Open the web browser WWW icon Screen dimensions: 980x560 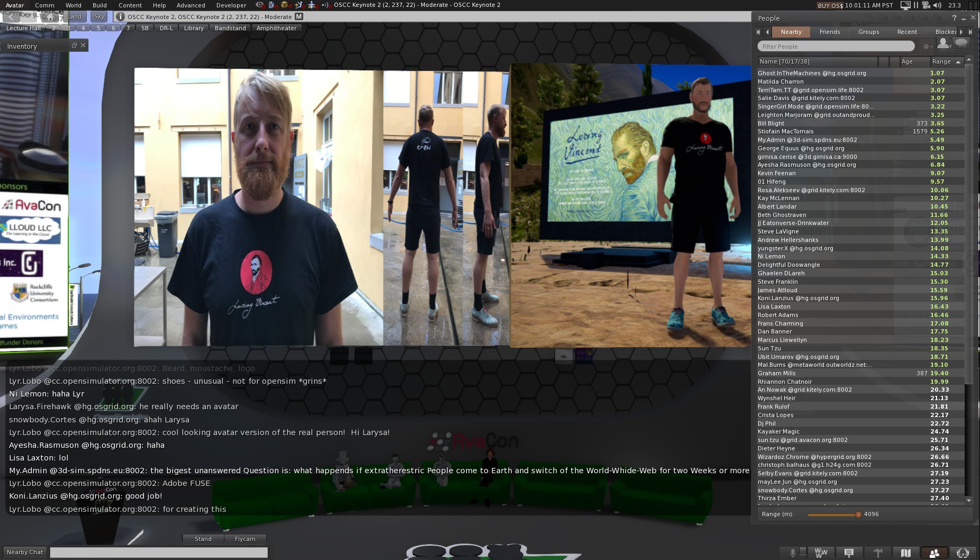point(821,553)
